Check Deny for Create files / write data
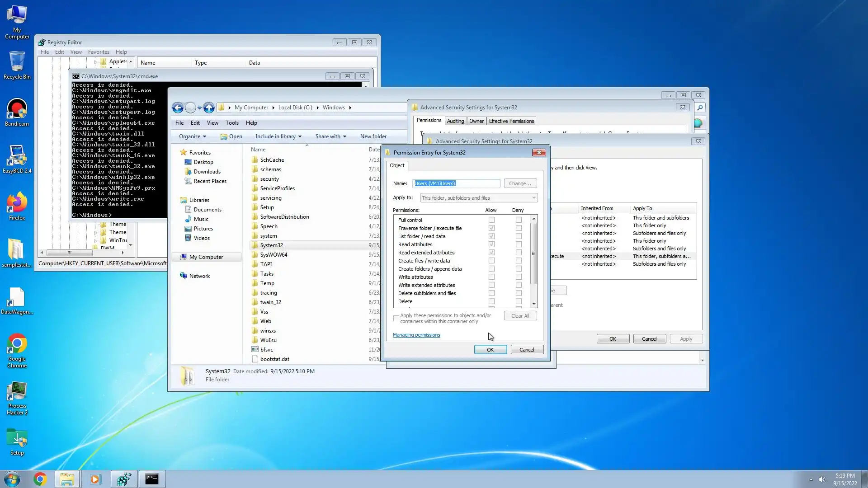 point(519,261)
